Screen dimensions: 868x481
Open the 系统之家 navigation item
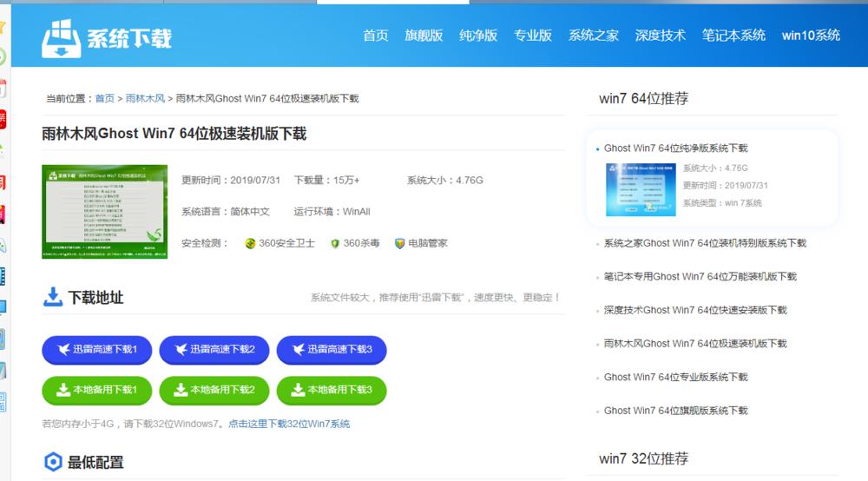(x=594, y=36)
